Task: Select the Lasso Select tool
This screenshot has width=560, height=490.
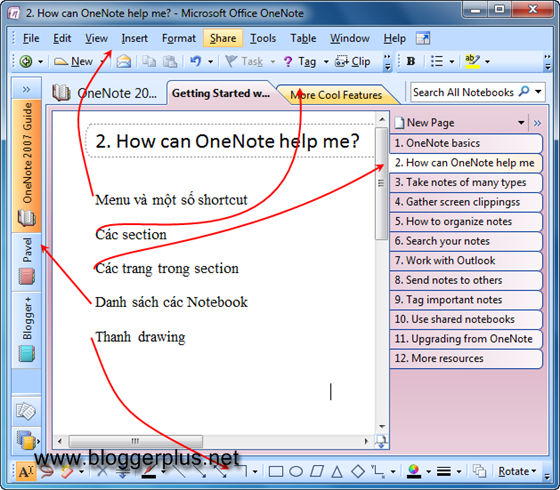Action: [46, 472]
